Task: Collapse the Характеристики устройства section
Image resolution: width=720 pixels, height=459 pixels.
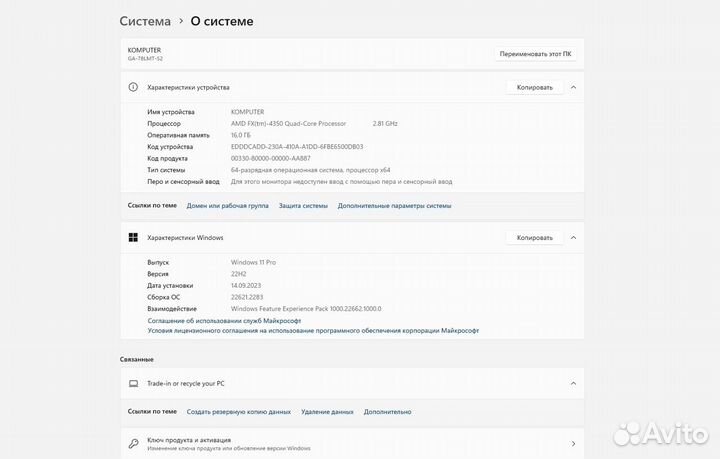Action: pos(573,87)
